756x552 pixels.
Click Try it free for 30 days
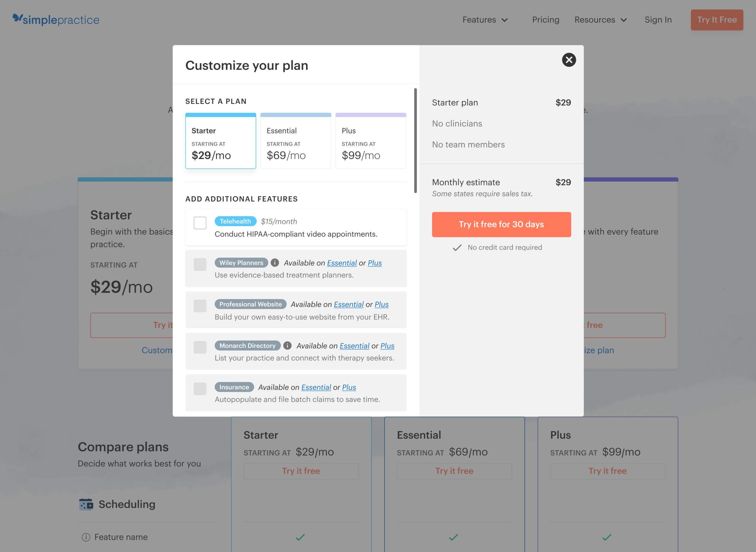[x=501, y=225]
